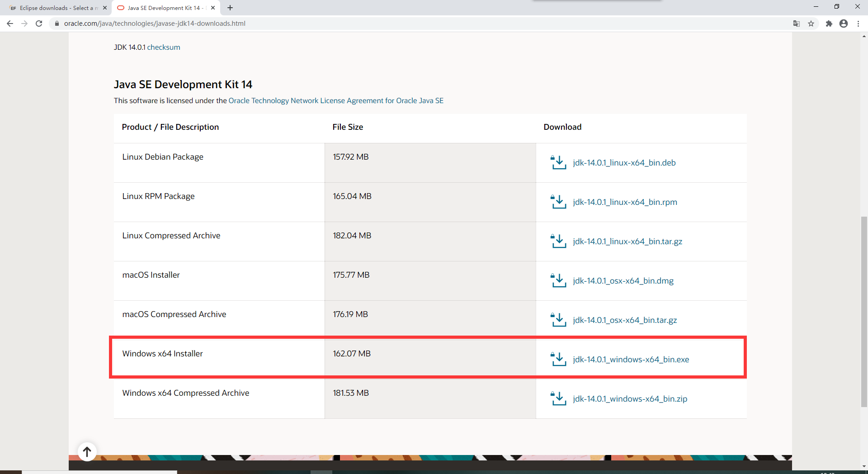Click the download icon for macOS Installer

(x=559, y=281)
